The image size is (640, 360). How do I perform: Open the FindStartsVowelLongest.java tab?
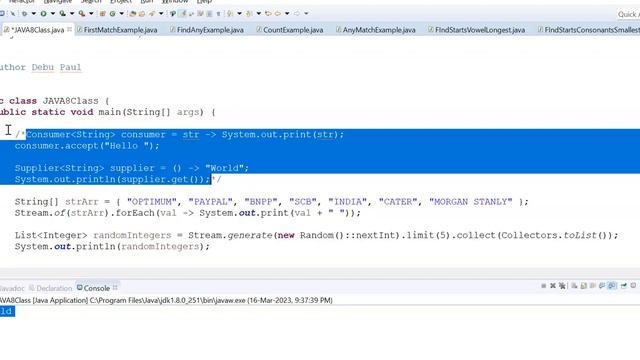click(x=480, y=30)
